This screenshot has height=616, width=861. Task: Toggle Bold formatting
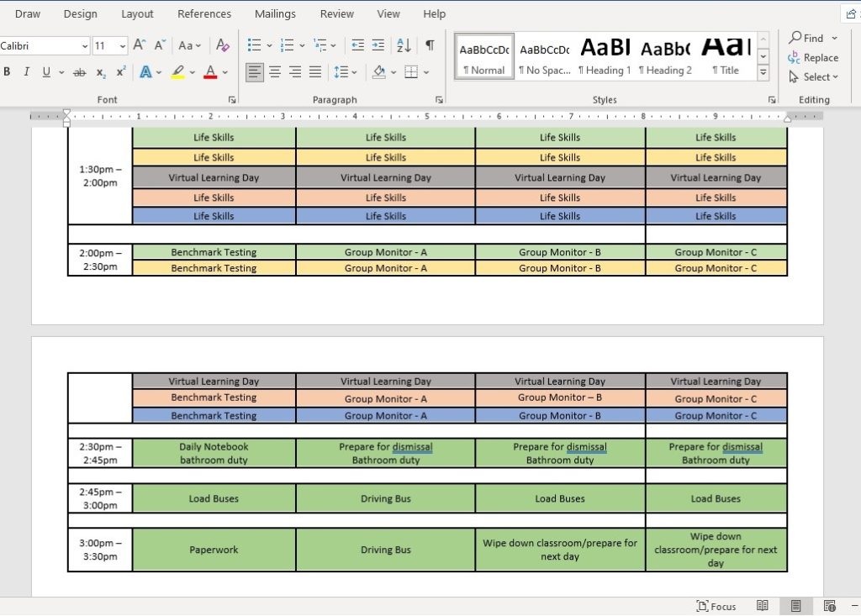(x=7, y=72)
